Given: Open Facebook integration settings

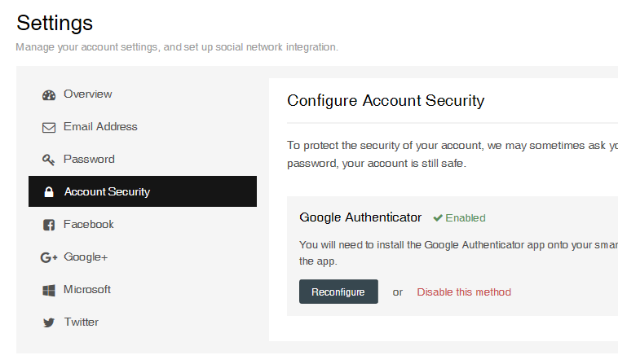Looking at the screenshot, I should coord(89,224).
